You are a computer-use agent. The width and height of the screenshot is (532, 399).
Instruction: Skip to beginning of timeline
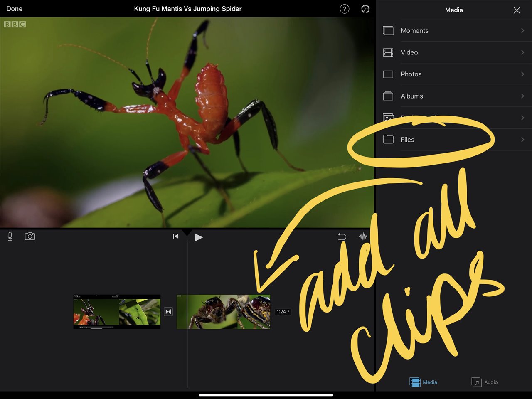click(x=176, y=236)
